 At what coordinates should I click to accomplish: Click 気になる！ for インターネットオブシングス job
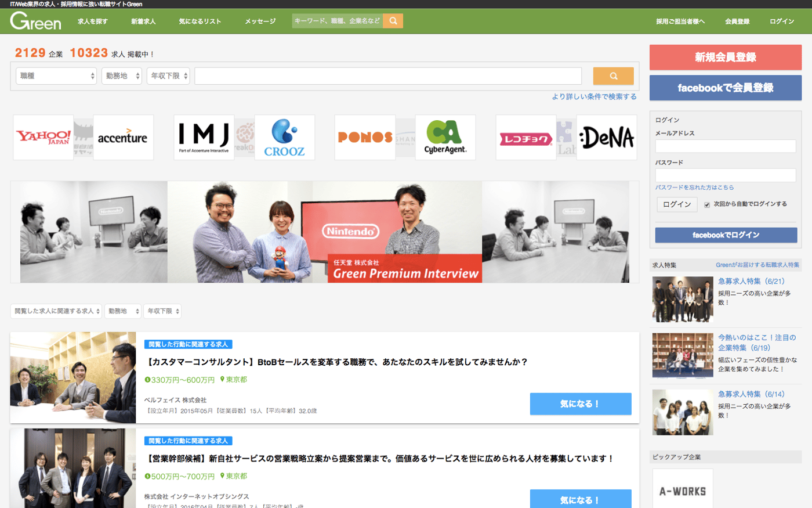click(581, 499)
